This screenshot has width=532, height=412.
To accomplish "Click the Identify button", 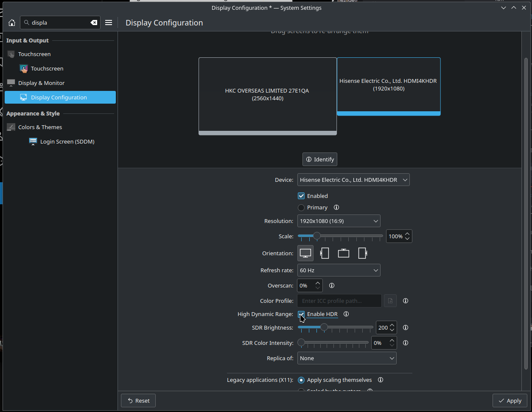I will pyautogui.click(x=320, y=159).
